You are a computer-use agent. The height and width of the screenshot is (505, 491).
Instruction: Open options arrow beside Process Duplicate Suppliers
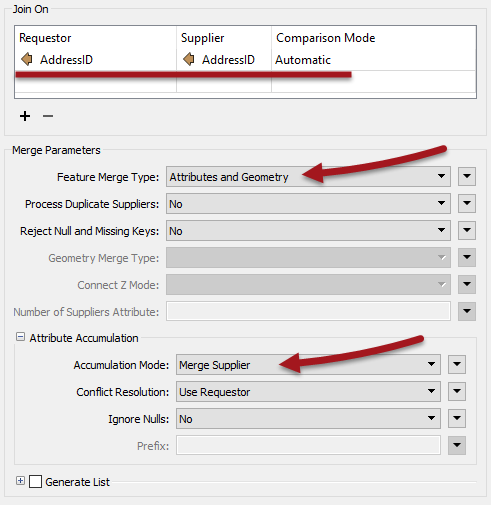click(x=467, y=203)
